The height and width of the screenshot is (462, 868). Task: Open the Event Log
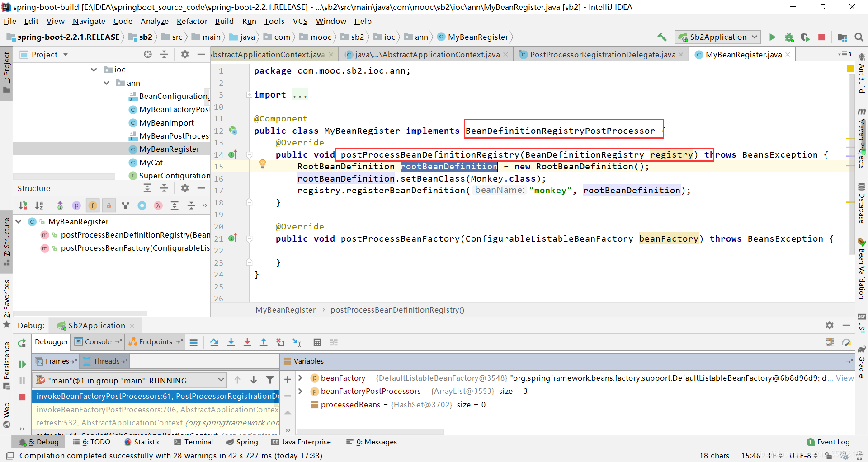click(828, 442)
